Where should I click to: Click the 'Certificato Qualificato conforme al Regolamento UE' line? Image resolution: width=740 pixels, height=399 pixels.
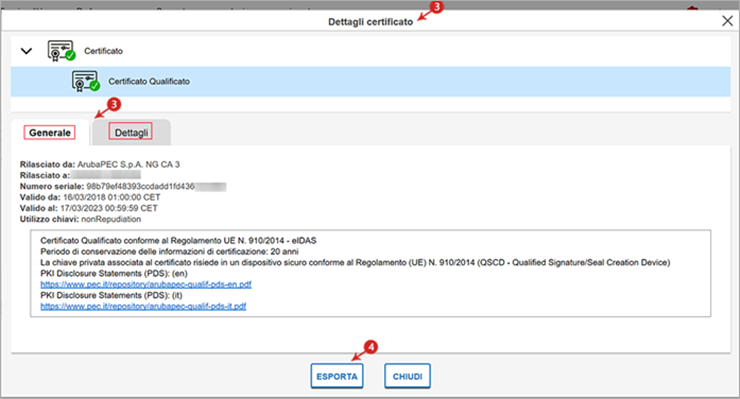coord(178,241)
